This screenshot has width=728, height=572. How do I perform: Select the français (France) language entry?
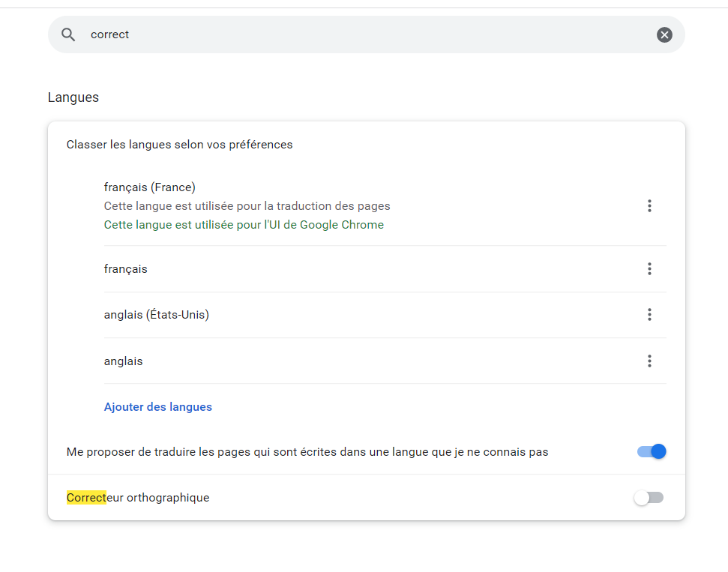149,187
